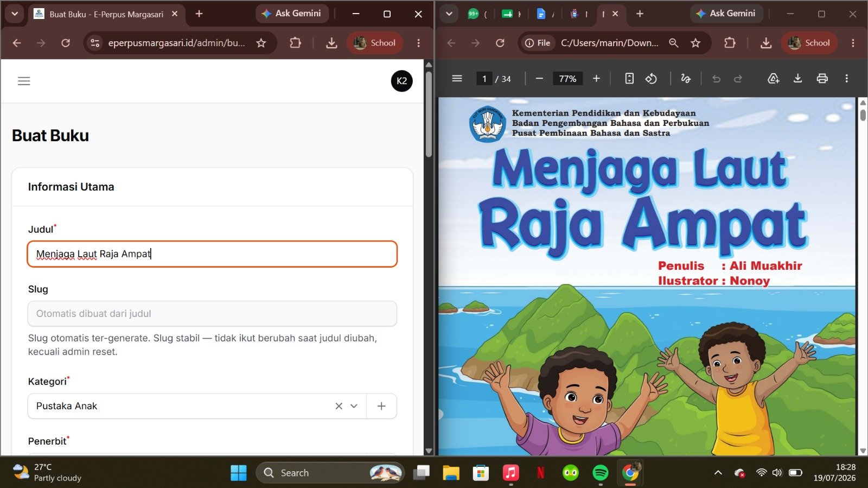The image size is (868, 488).
Task: Show hidden system tray icons
Action: click(x=718, y=473)
